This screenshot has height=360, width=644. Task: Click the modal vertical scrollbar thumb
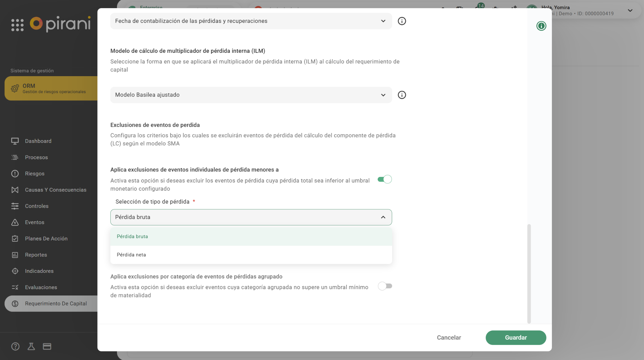click(x=529, y=273)
